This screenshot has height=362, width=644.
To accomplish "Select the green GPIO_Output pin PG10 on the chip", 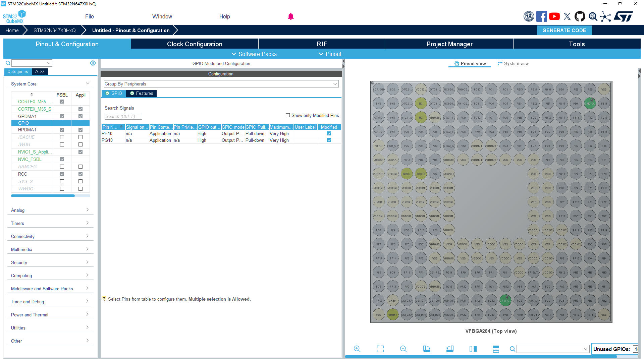I will [x=505, y=301].
